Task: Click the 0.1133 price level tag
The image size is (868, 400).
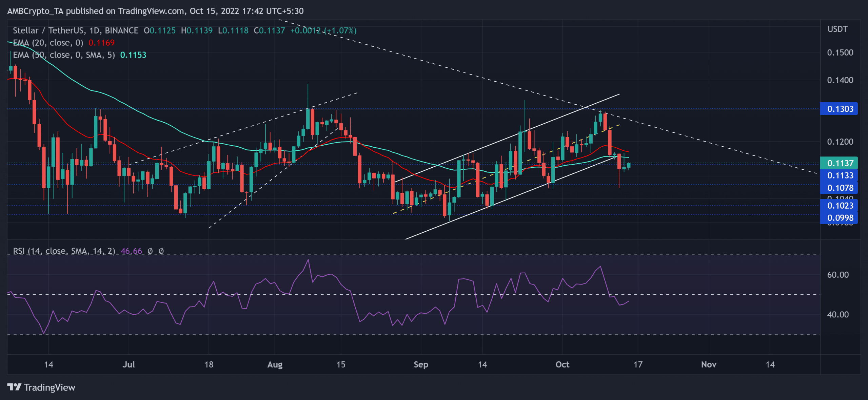Action: coord(840,175)
